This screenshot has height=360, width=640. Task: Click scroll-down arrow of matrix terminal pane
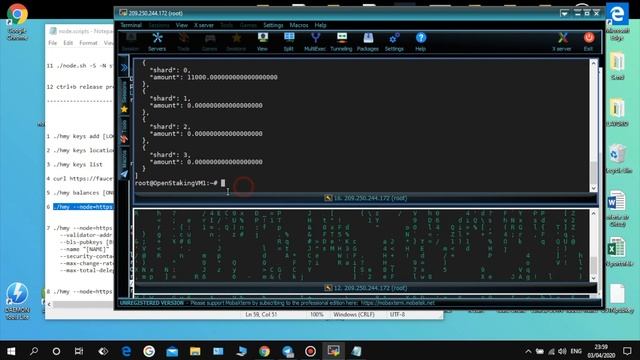(x=594, y=278)
